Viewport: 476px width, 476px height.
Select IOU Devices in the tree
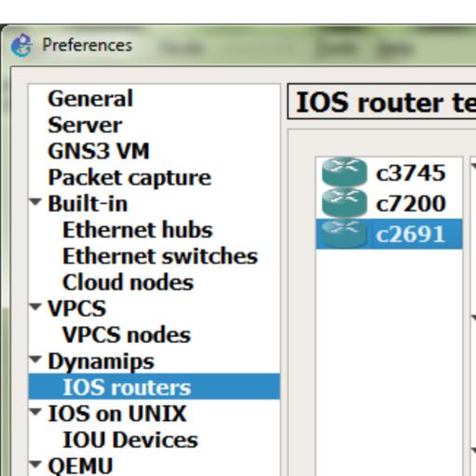click(x=130, y=440)
